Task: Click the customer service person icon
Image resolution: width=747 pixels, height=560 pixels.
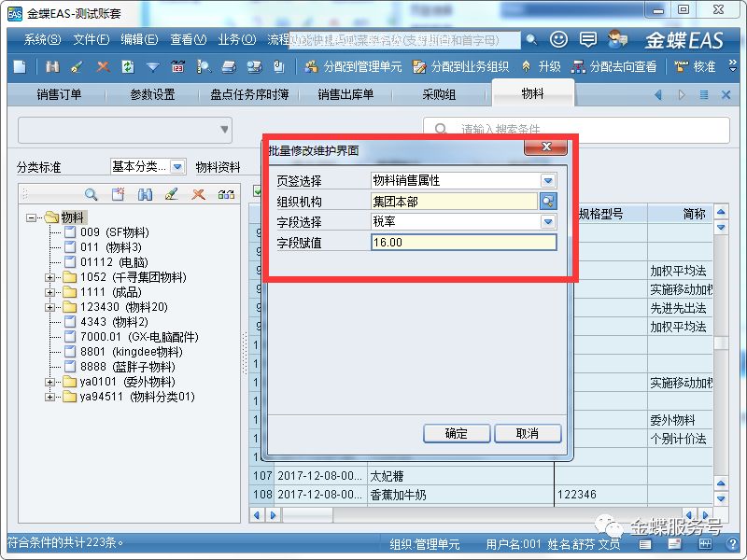Action: coord(618,39)
